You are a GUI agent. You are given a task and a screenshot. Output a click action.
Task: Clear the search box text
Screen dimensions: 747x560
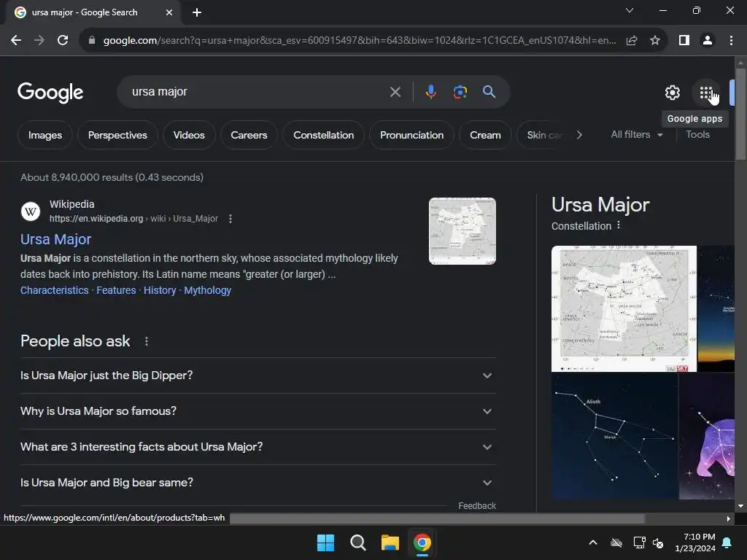point(395,92)
